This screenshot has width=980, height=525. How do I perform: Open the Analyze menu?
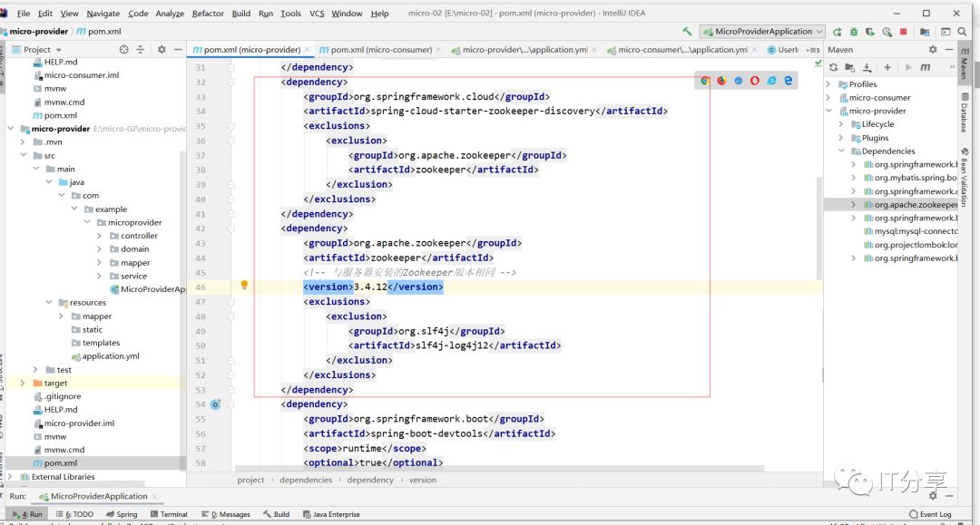[170, 13]
